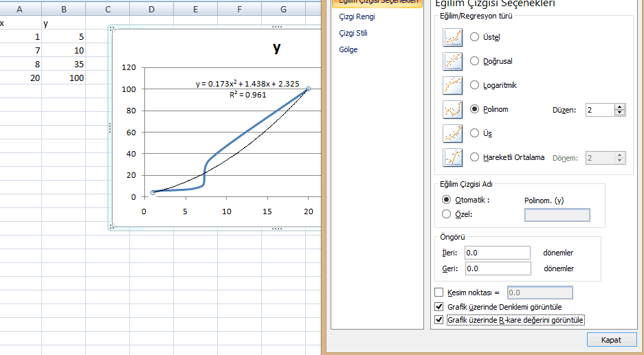Uncheck the R-kare değerini görüntüle checkbox
Image resolution: width=644 pixels, height=355 pixels.
(x=440, y=320)
